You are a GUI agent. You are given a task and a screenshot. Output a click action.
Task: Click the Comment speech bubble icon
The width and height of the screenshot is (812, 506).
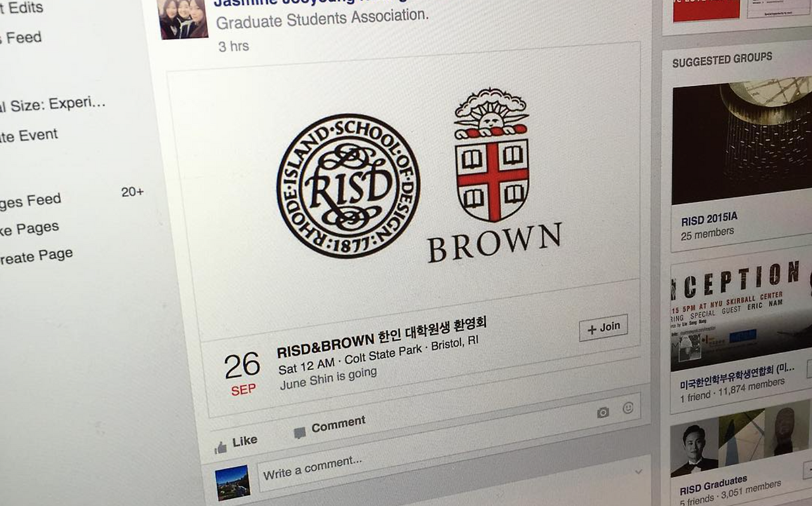click(x=299, y=433)
